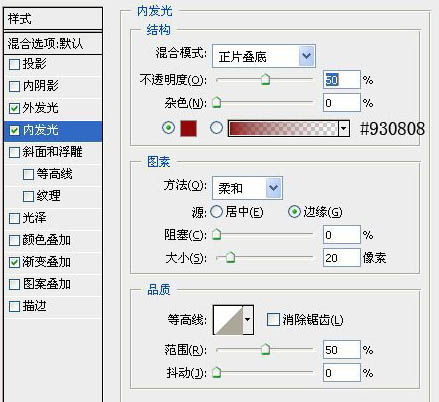Enable the 颜色叠加 color overlay checkbox
Image resolution: width=439 pixels, height=402 pixels.
tap(14, 240)
